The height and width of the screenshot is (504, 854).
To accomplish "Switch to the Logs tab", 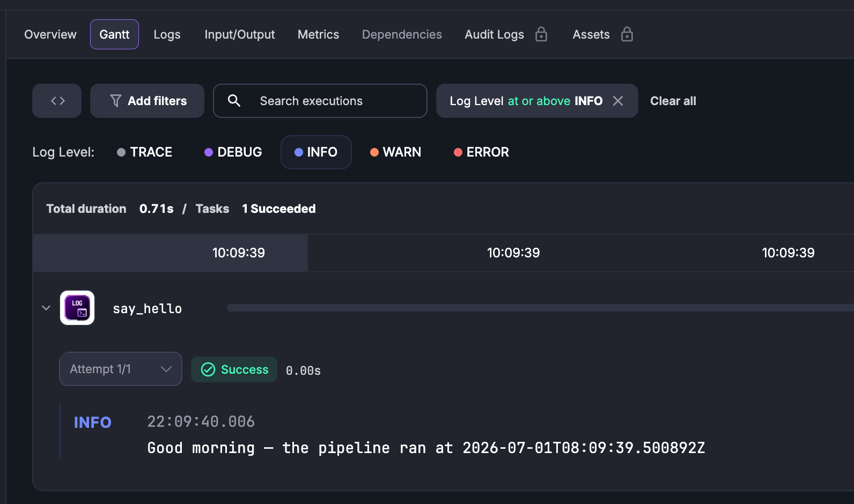I will point(167,34).
